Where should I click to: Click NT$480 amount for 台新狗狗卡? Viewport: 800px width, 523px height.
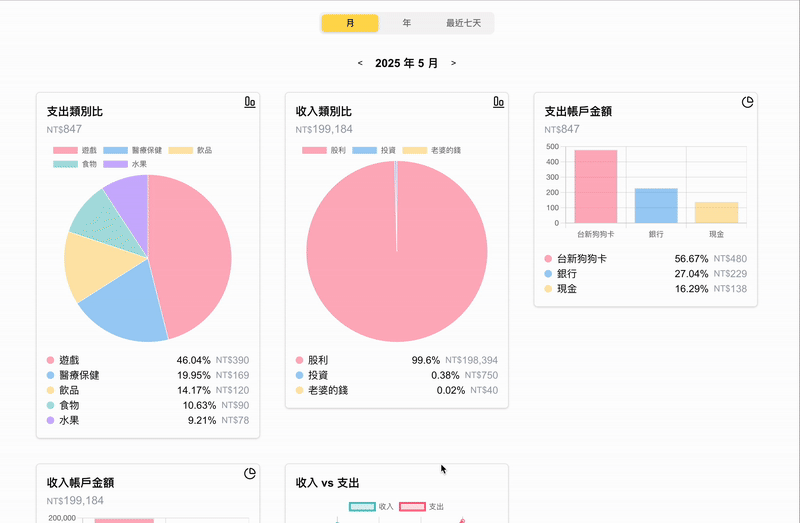[x=730, y=259]
